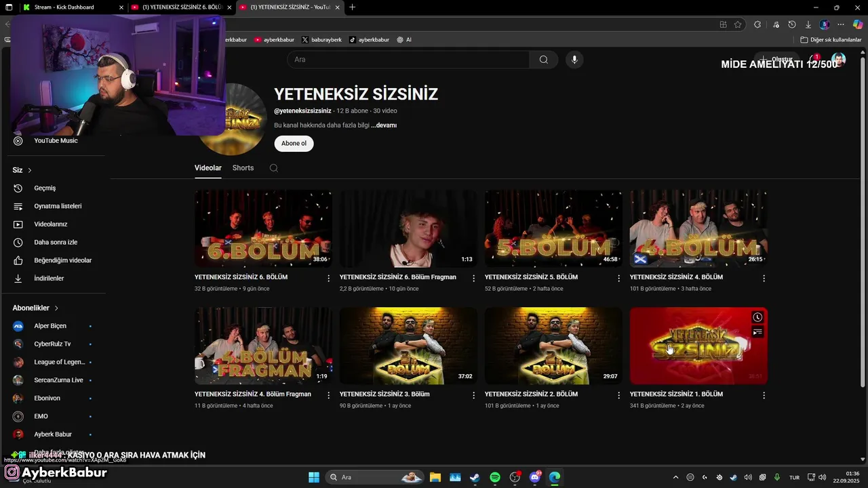Image resolution: width=868 pixels, height=488 pixels.
Task: Expand channel description via ...devamı
Action: pos(384,125)
